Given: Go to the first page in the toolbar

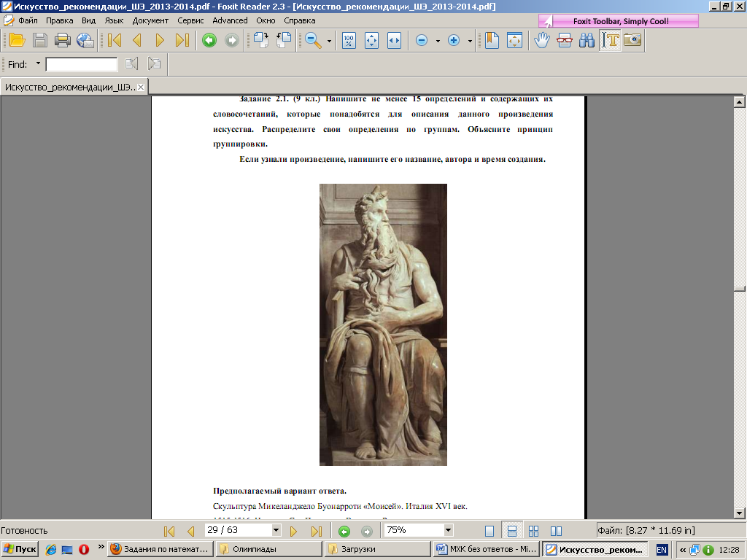Looking at the screenshot, I should 115,41.
